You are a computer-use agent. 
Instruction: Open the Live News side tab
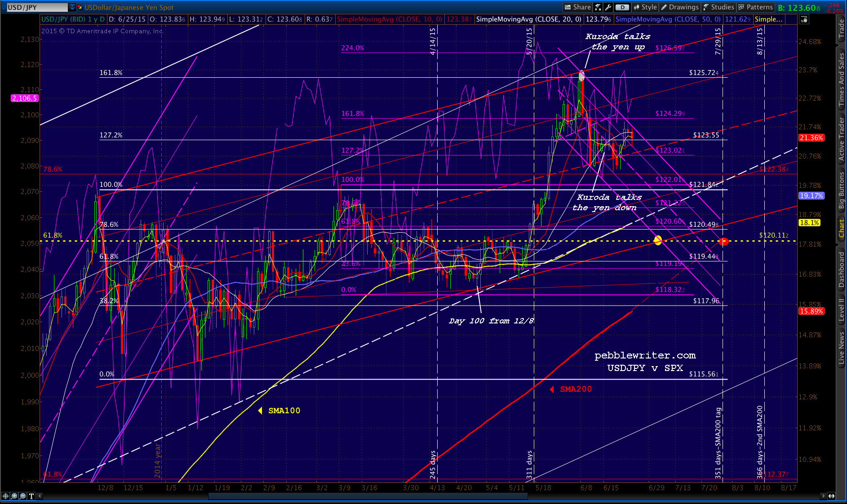pyautogui.click(x=841, y=348)
